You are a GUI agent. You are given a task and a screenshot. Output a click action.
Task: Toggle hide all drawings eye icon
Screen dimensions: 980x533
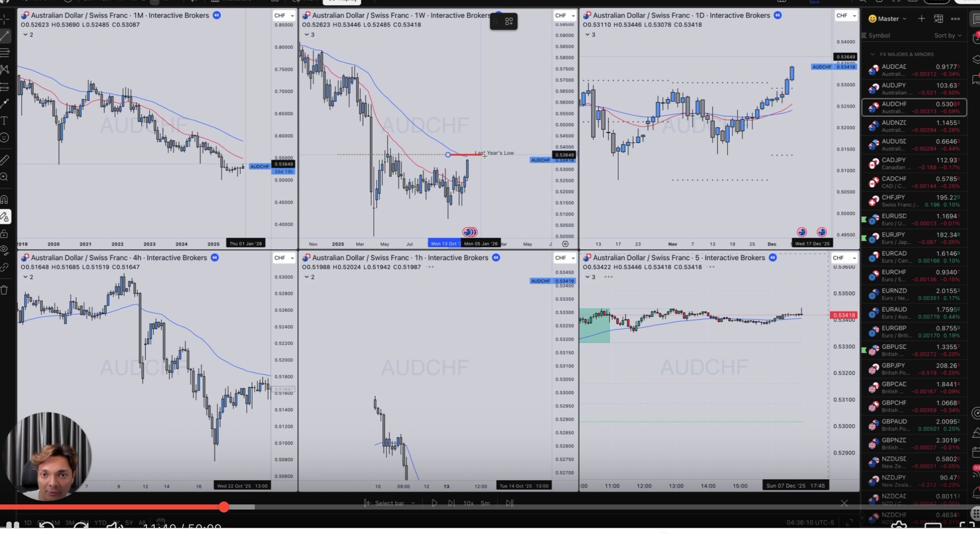tap(5, 251)
